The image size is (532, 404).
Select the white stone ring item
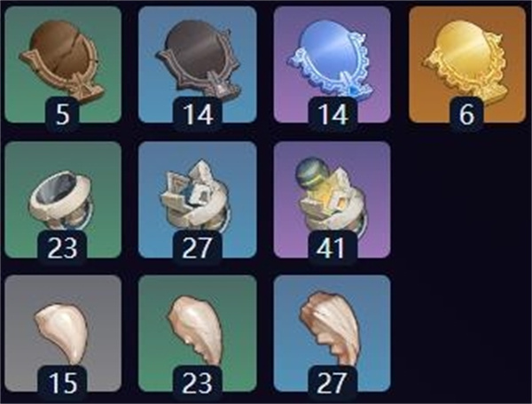pyautogui.click(x=63, y=200)
